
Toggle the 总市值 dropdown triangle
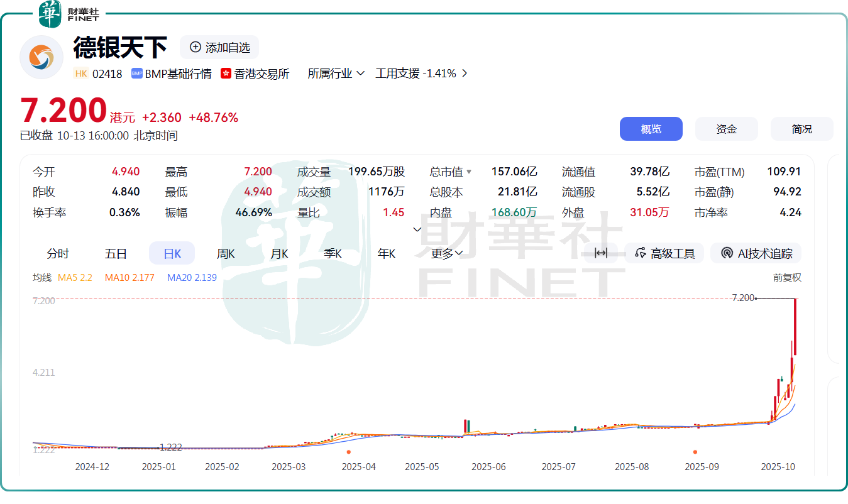[x=468, y=172]
